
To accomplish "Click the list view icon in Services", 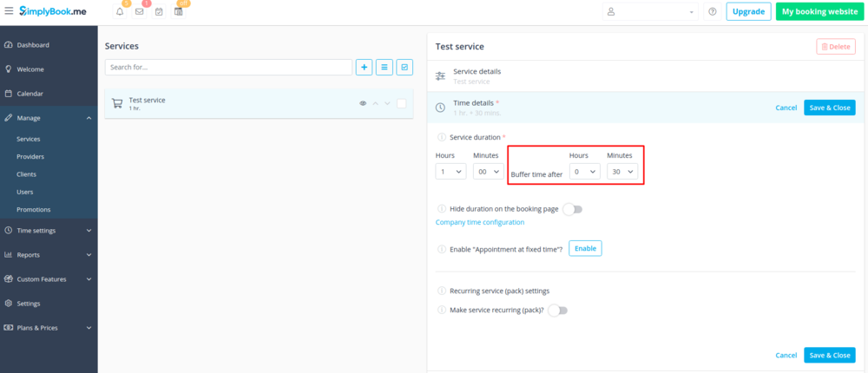I will point(385,67).
